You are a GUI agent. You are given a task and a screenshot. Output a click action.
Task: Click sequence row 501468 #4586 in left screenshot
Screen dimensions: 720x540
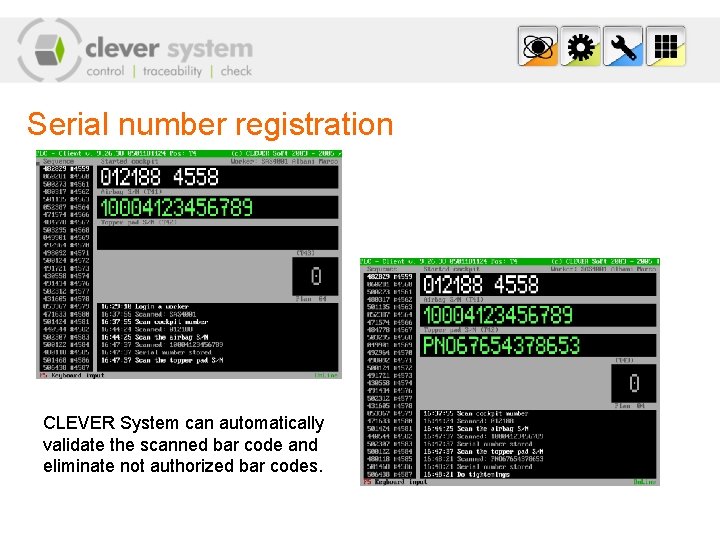66,360
